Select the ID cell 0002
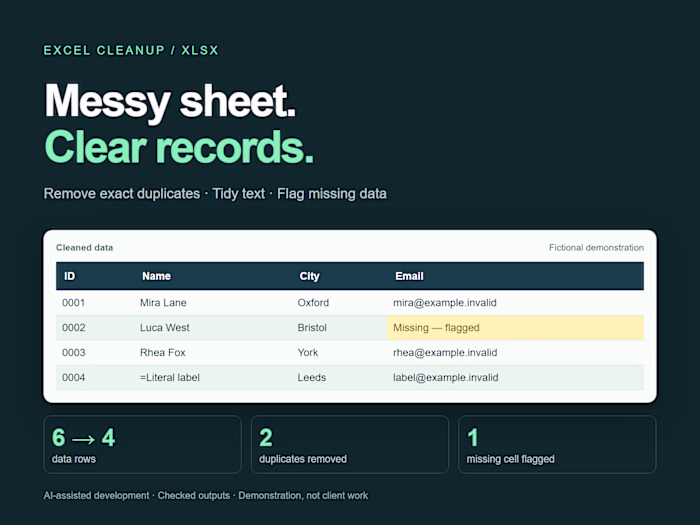 (x=73, y=328)
